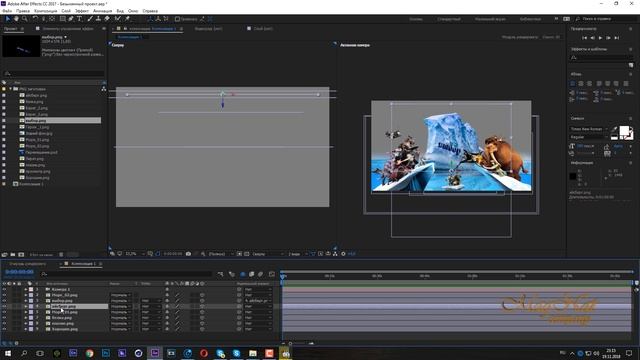Click the first align icon in Align panel

pyautogui.click(x=573, y=83)
